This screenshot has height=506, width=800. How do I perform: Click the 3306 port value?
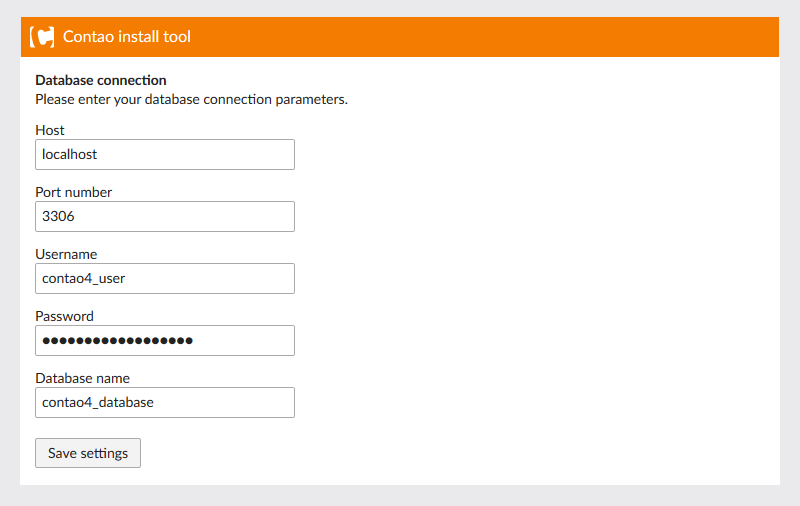coord(58,216)
